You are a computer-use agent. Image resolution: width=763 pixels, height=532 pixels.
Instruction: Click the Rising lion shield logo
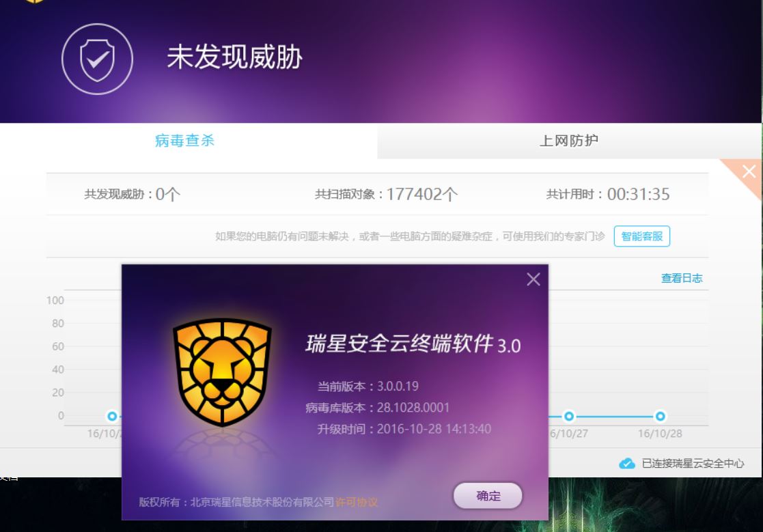pos(223,372)
